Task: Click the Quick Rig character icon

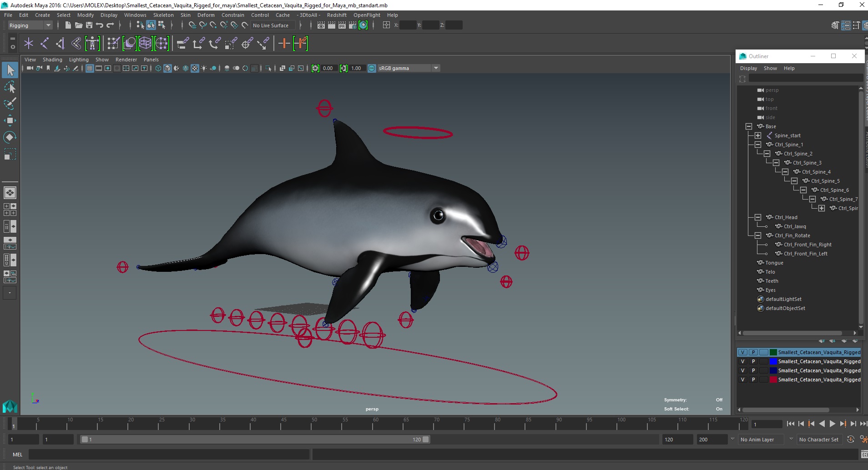Action: (92, 44)
